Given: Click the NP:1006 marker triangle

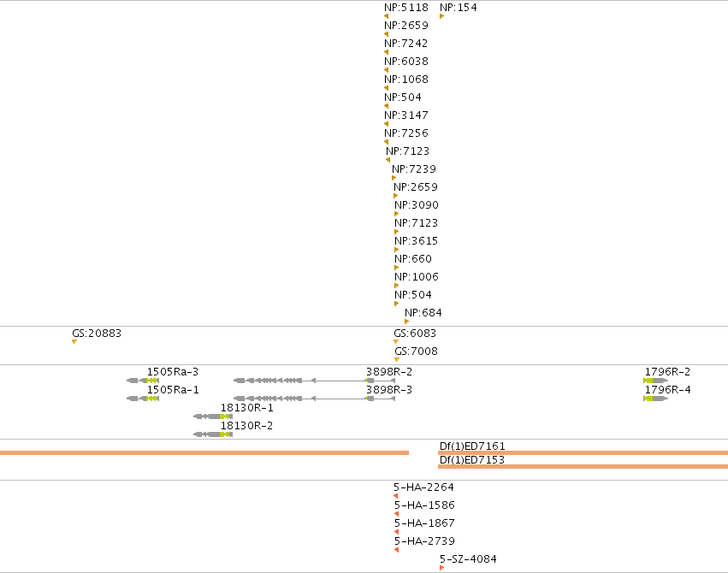Looking at the screenshot, I should point(397,286).
